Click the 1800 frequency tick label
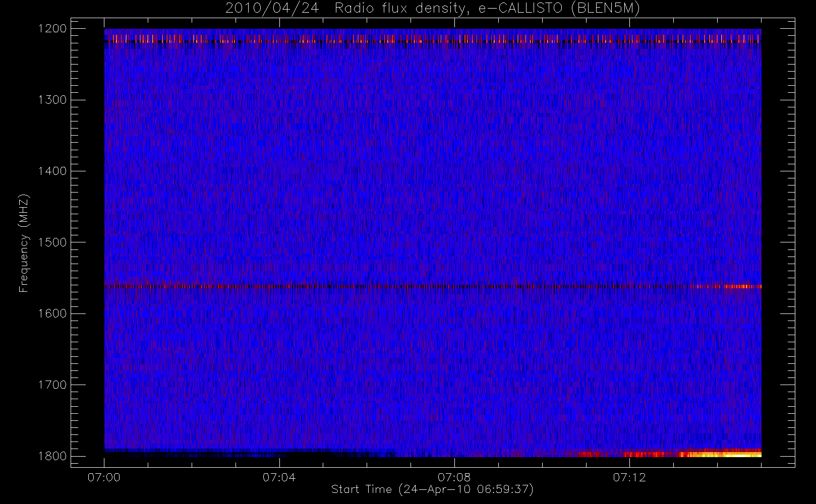 (52, 456)
